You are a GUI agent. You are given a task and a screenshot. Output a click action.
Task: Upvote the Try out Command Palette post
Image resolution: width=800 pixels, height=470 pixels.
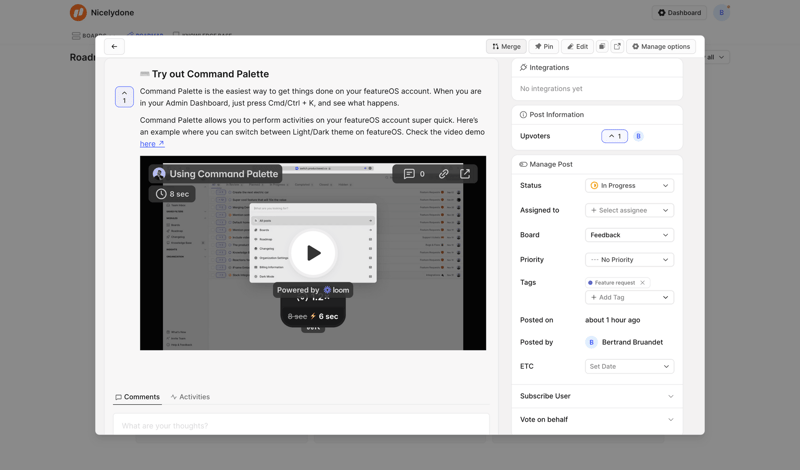[124, 97]
